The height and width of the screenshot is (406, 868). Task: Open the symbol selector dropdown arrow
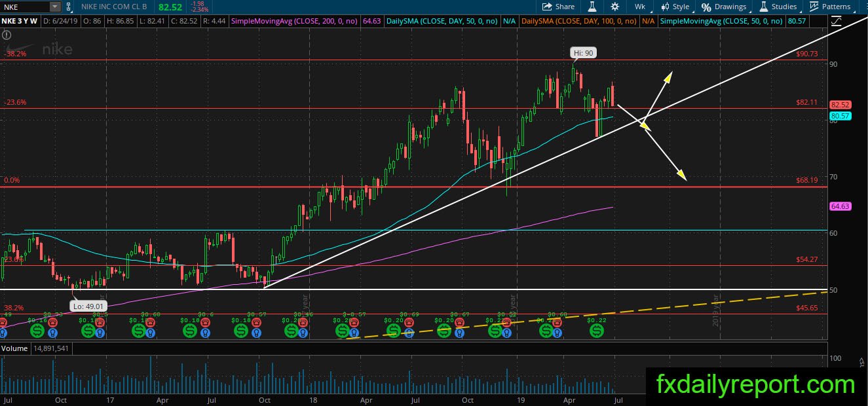(55, 7)
